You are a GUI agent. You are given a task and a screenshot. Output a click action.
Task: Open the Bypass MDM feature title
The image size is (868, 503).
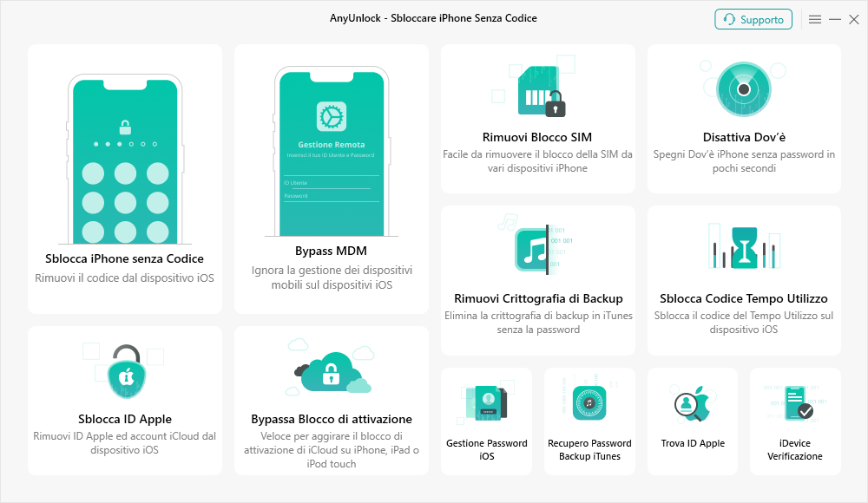click(331, 251)
